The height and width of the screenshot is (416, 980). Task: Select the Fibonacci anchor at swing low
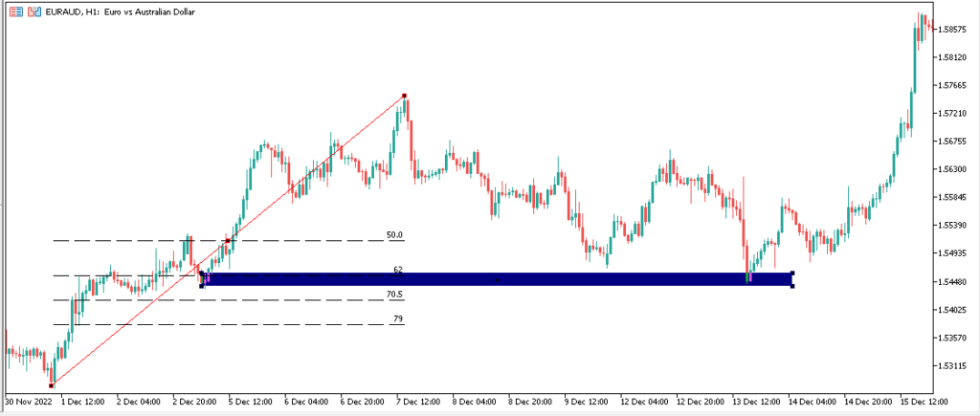(52, 384)
